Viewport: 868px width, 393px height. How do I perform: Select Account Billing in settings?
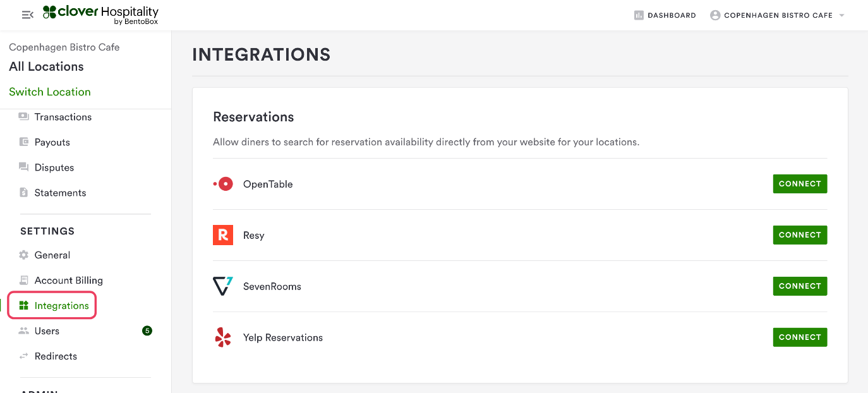tap(68, 281)
